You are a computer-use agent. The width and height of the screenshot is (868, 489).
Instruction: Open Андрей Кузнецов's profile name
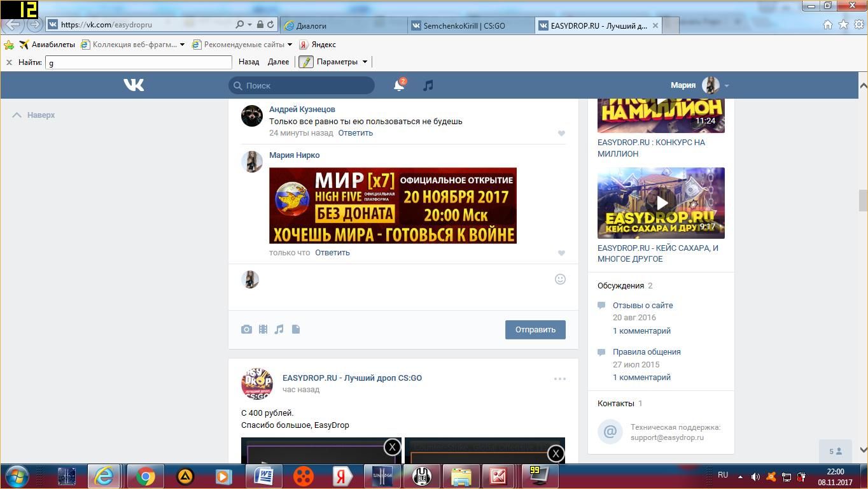tap(302, 110)
